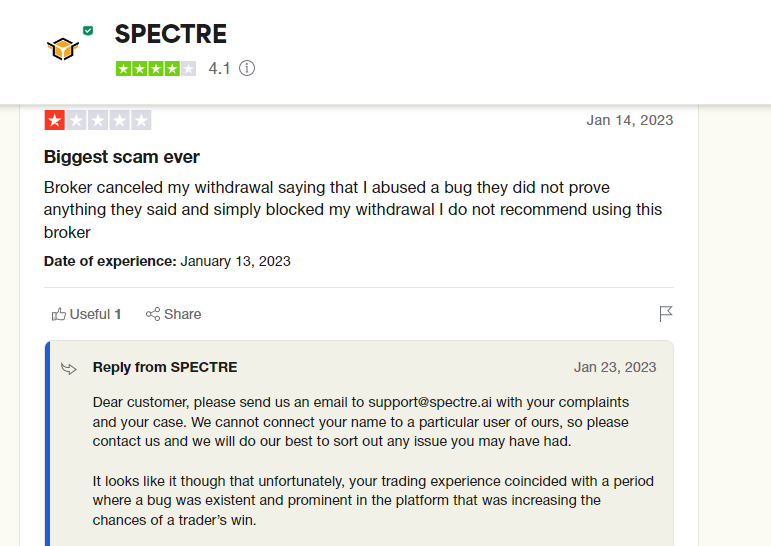Click the Reply from SPECTRE heading
This screenshot has width=771, height=546.
point(165,367)
